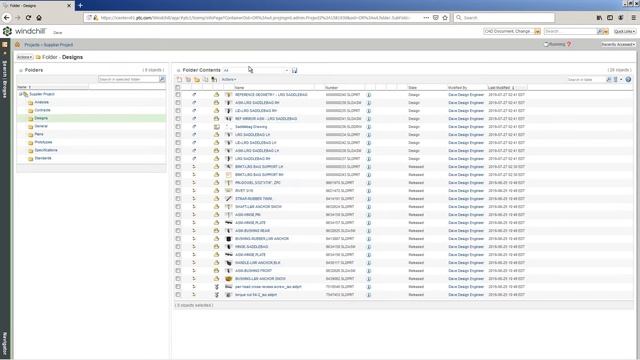Click the orange navigator toggle icon

pyautogui.click(x=5, y=44)
